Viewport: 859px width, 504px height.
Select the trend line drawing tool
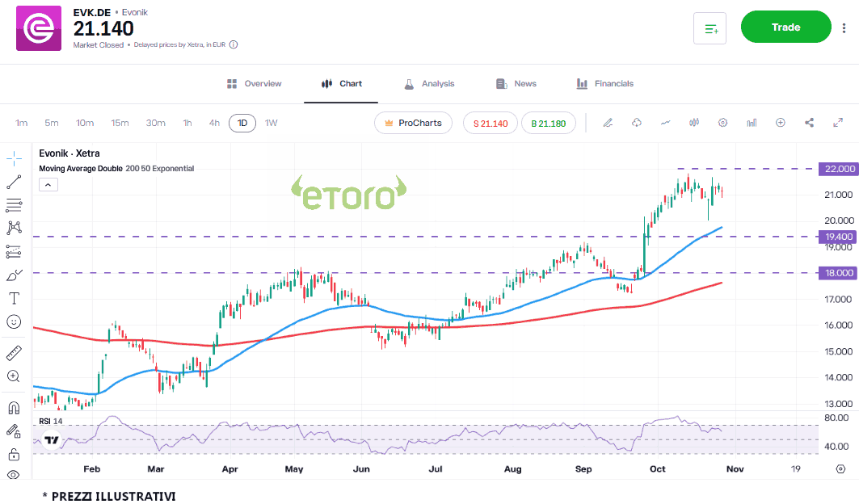point(15,182)
